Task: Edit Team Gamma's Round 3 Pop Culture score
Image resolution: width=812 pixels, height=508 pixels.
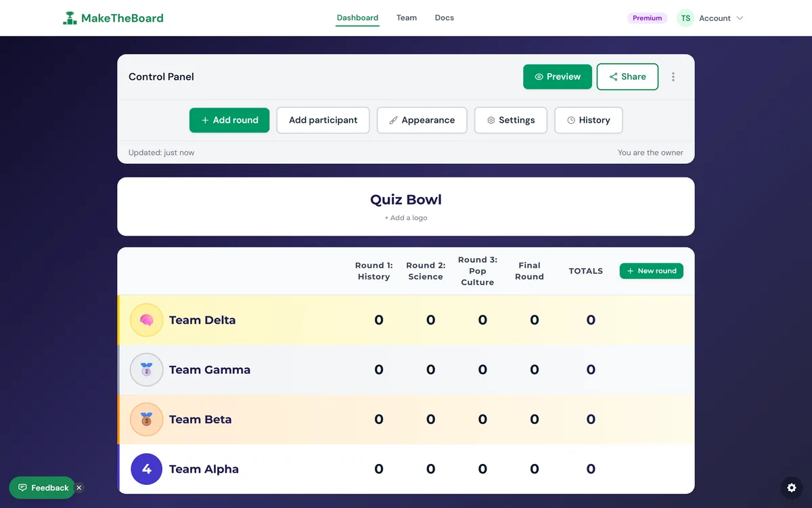Action: click(x=482, y=370)
